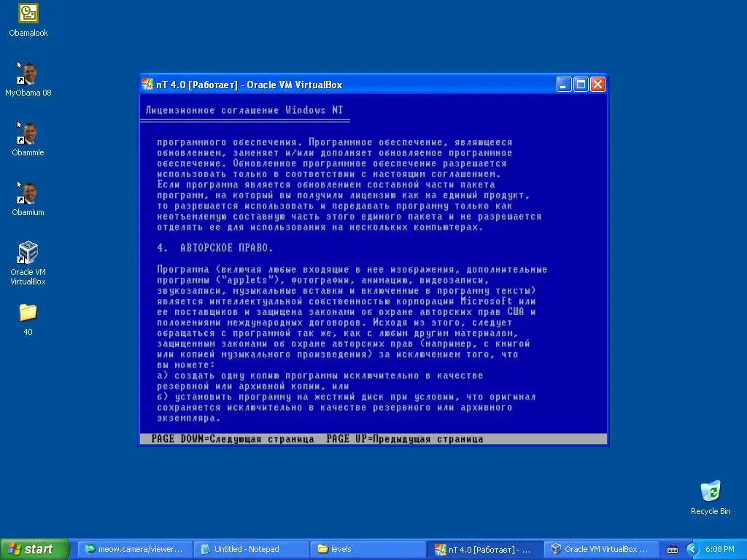Select the folder named 40 on desktop
Viewport: 747px width, 560px height.
tap(28, 319)
